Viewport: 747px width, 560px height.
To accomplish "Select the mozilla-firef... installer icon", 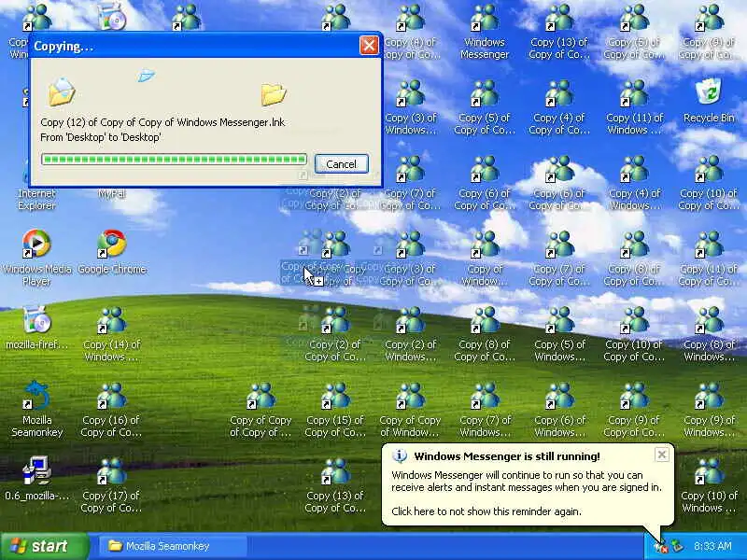I will (36, 328).
